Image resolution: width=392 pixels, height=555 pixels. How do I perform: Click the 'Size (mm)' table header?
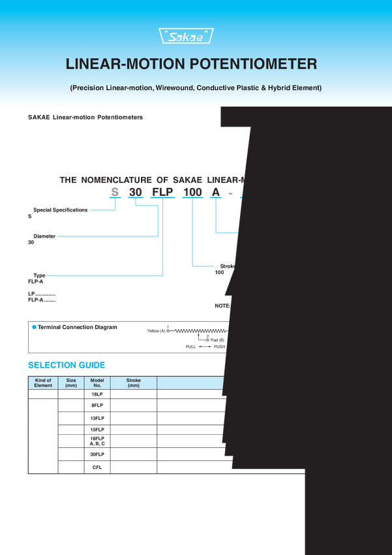pyautogui.click(x=71, y=383)
